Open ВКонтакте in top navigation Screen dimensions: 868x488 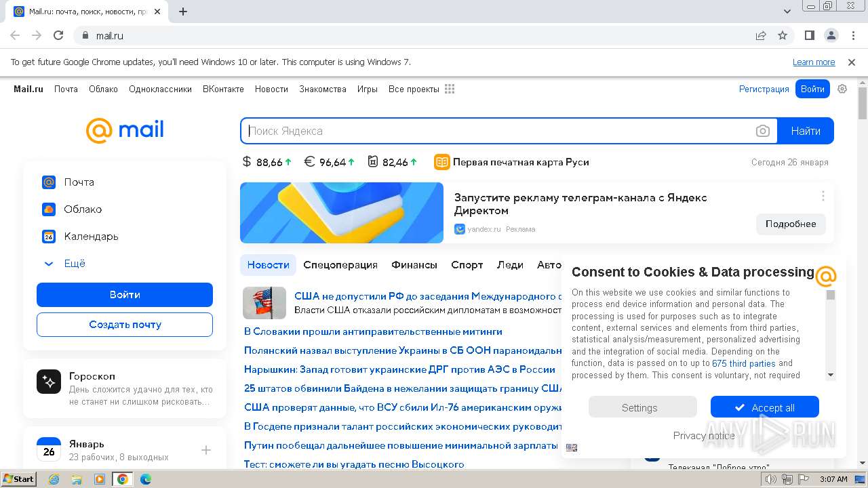(223, 89)
